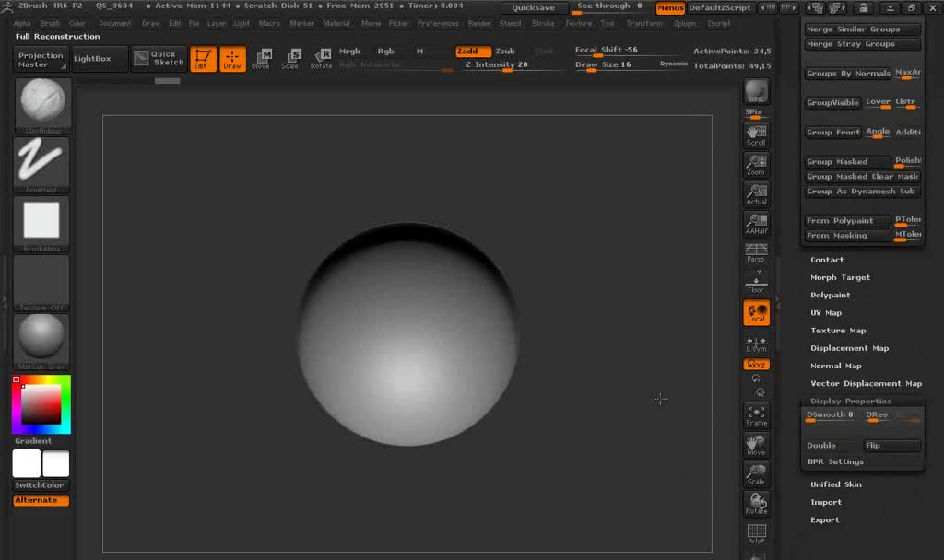Image resolution: width=944 pixels, height=560 pixels.
Task: Open the Brush menu
Action: (50, 23)
